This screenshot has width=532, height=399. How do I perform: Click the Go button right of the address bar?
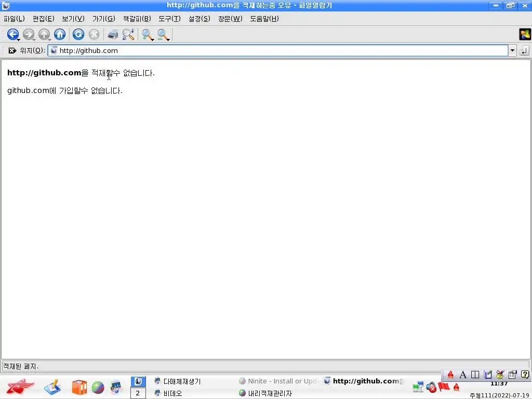524,50
